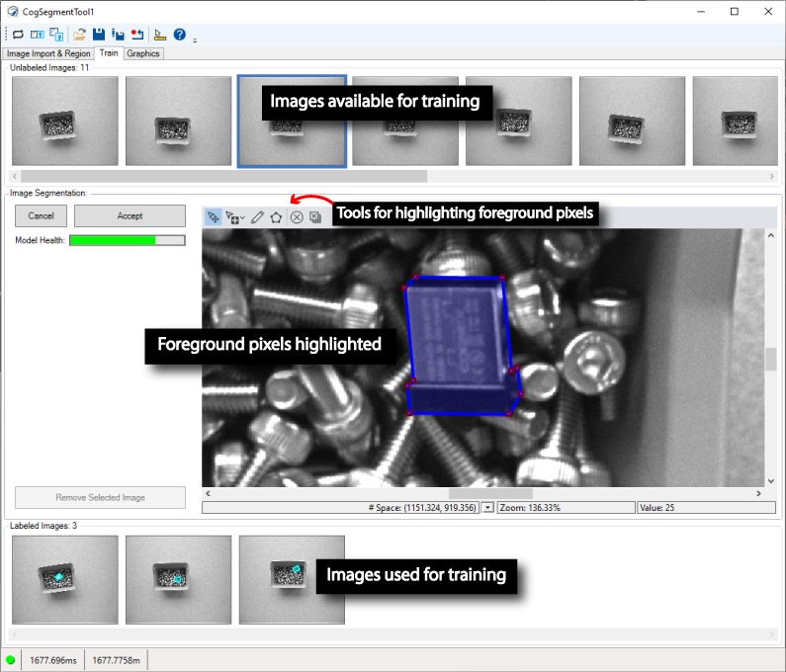Click the image viewer scroll-down arrow
Screen dimensions: 786x672
click(x=771, y=481)
